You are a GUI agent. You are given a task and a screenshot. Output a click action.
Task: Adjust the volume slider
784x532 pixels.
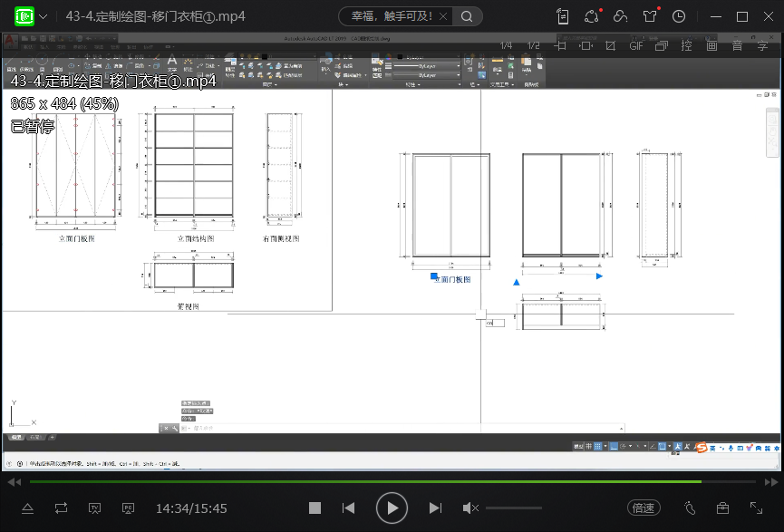click(514, 508)
